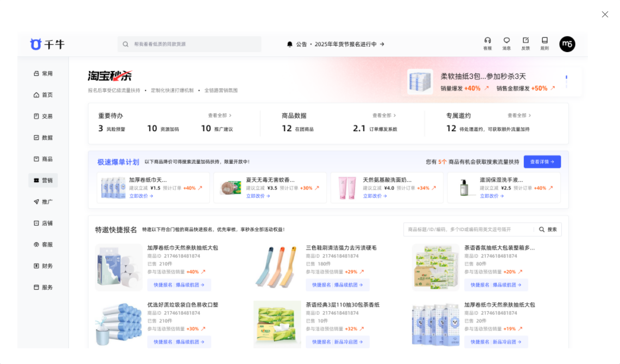The height and width of the screenshot is (364, 620).
Task: Click the 常用 icon in sidebar
Action: coord(36,74)
